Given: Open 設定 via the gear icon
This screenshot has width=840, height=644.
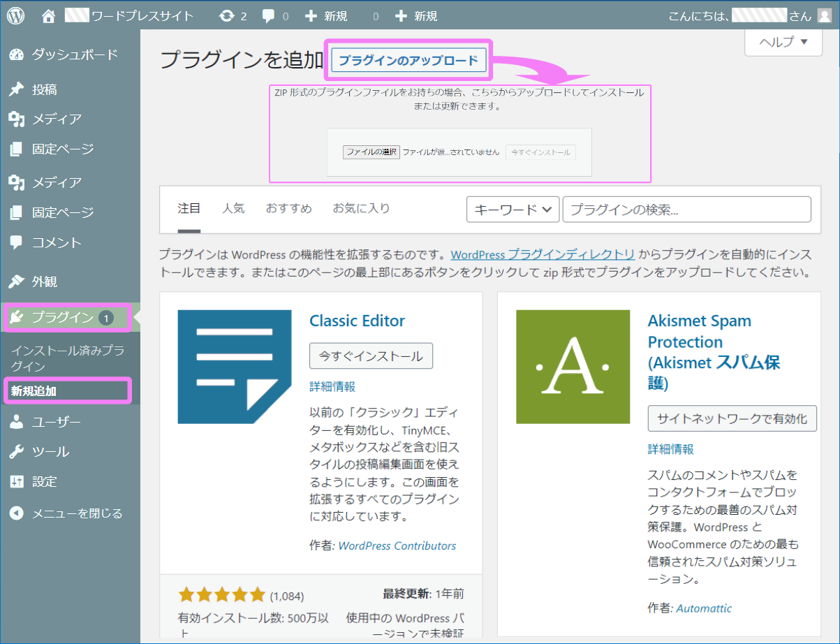Looking at the screenshot, I should (x=17, y=481).
